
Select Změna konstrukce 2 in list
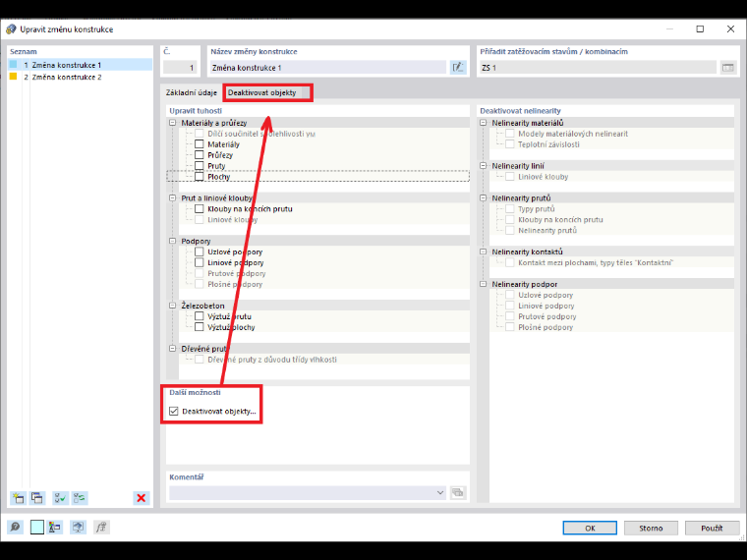(80, 77)
